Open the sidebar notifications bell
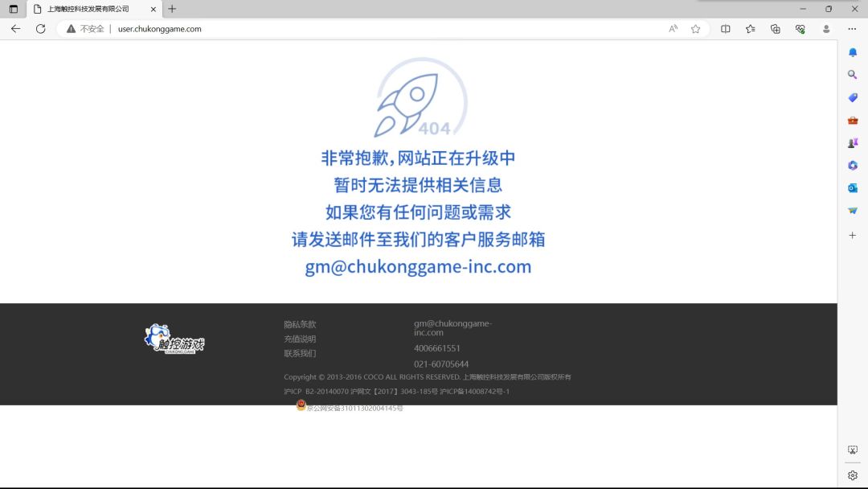Image resolution: width=868 pixels, height=489 pixels. (853, 52)
